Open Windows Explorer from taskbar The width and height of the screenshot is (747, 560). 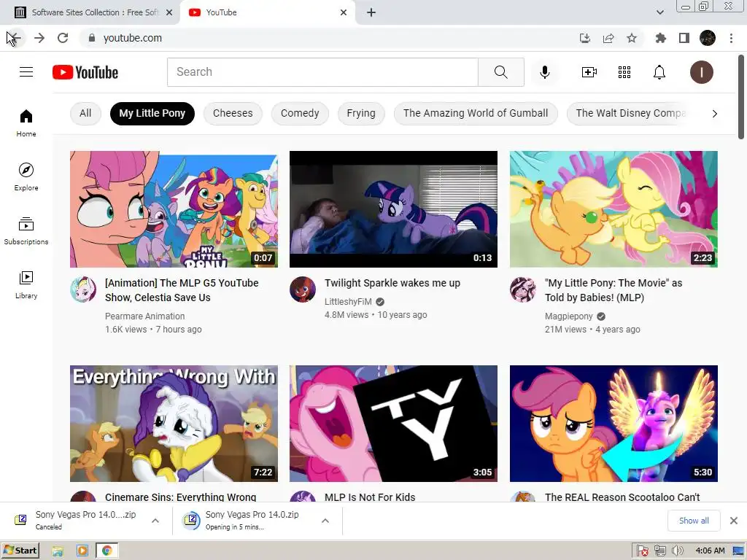[58, 551]
